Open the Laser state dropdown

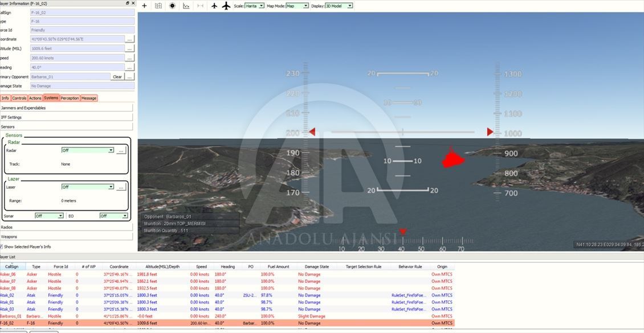click(x=88, y=187)
